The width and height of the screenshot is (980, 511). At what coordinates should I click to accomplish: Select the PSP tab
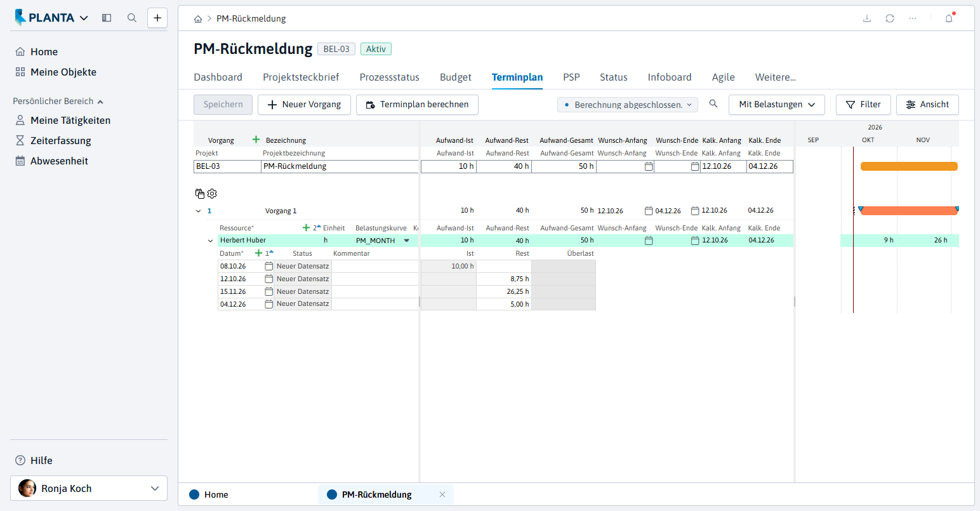coord(571,77)
